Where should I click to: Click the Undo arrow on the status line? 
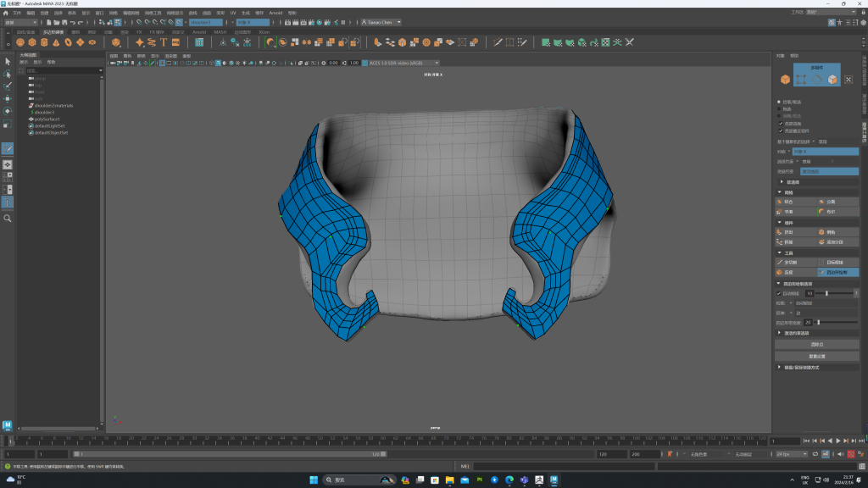click(x=73, y=23)
